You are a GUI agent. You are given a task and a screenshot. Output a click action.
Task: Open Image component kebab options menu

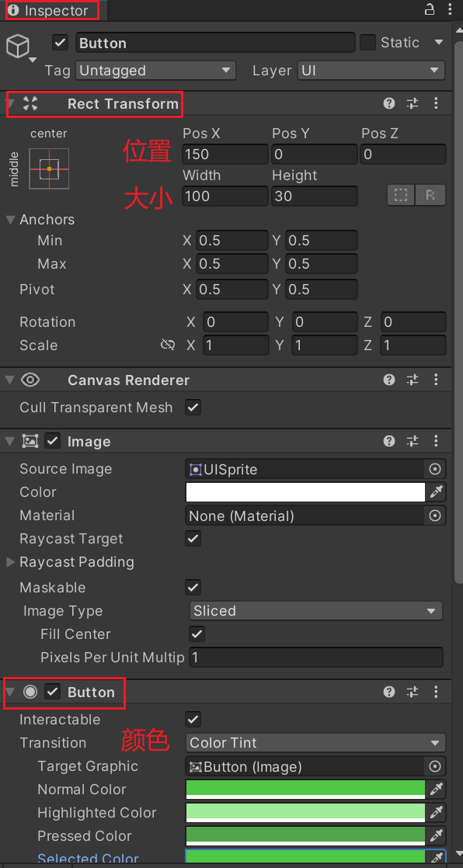point(436,441)
